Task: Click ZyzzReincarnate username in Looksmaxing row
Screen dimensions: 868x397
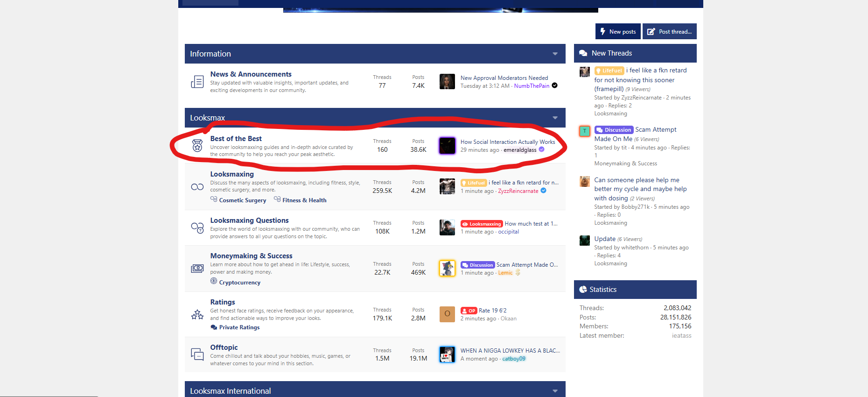Action: coord(518,191)
